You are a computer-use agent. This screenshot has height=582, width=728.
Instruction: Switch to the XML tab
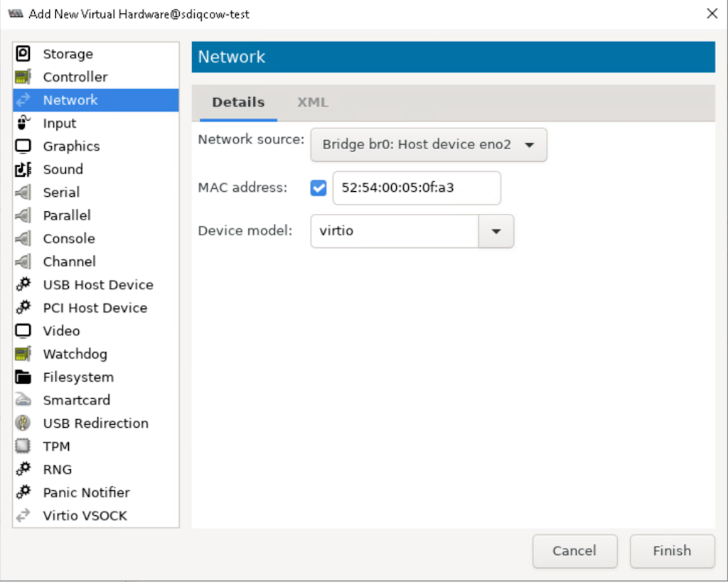pyautogui.click(x=313, y=102)
